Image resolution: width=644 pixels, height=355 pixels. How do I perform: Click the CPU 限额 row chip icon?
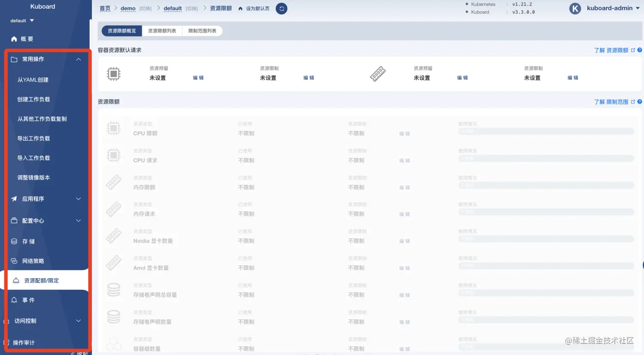[114, 128]
